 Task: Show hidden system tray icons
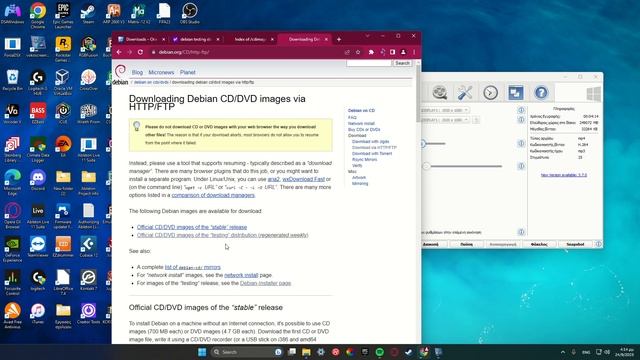click(x=563, y=352)
